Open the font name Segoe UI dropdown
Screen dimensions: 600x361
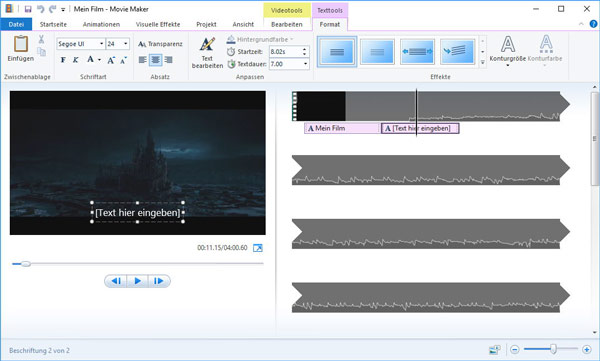pyautogui.click(x=101, y=44)
